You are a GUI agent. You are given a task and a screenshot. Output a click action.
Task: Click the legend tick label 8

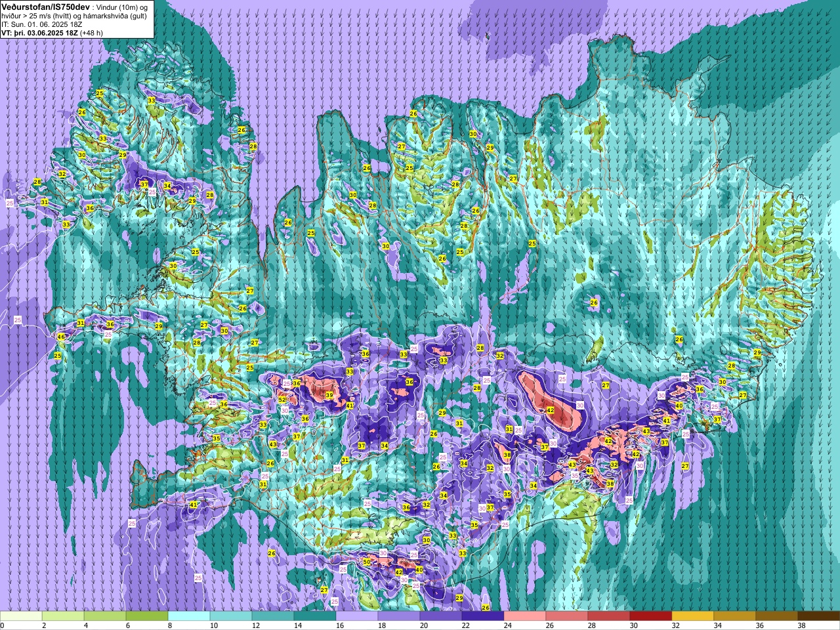point(169,625)
